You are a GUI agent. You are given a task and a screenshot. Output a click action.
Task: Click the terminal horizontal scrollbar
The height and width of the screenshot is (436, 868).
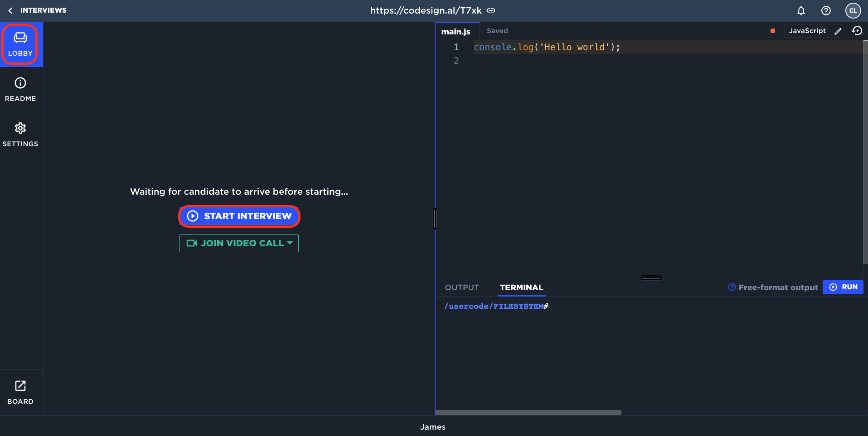tap(528, 412)
